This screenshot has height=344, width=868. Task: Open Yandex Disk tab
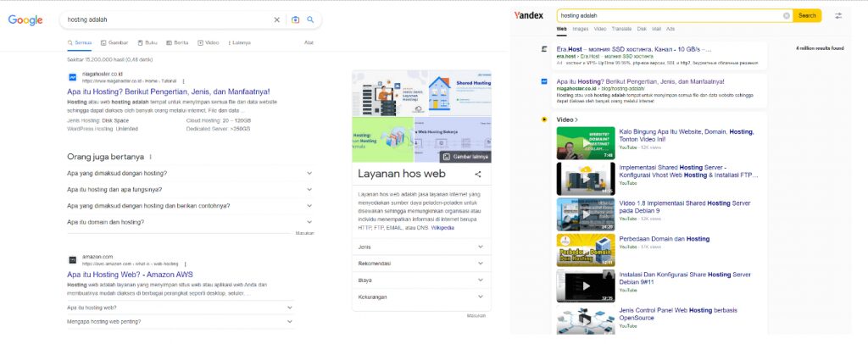point(642,29)
